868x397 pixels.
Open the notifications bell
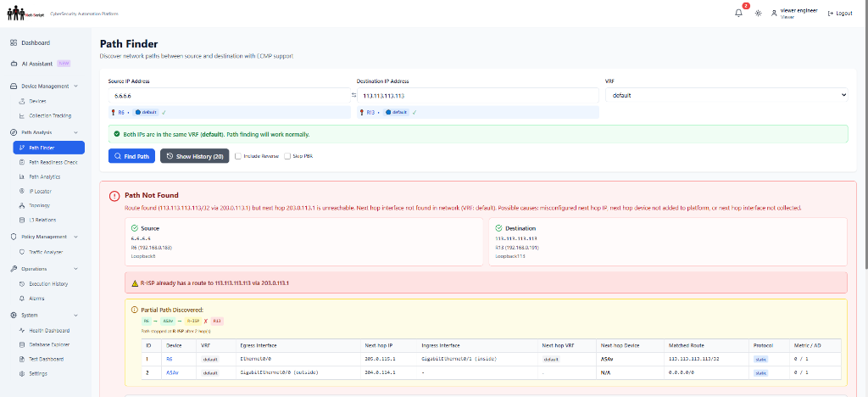point(738,14)
